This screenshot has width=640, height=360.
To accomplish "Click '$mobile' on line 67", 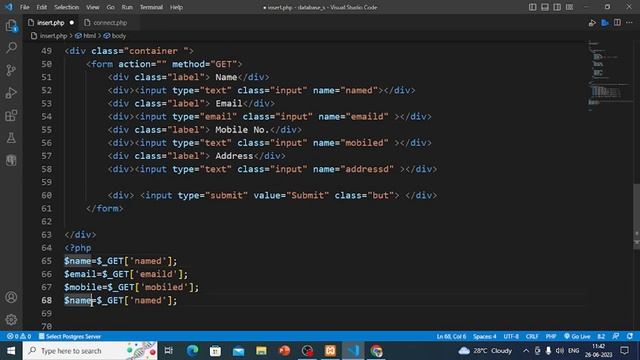I will [x=83, y=287].
